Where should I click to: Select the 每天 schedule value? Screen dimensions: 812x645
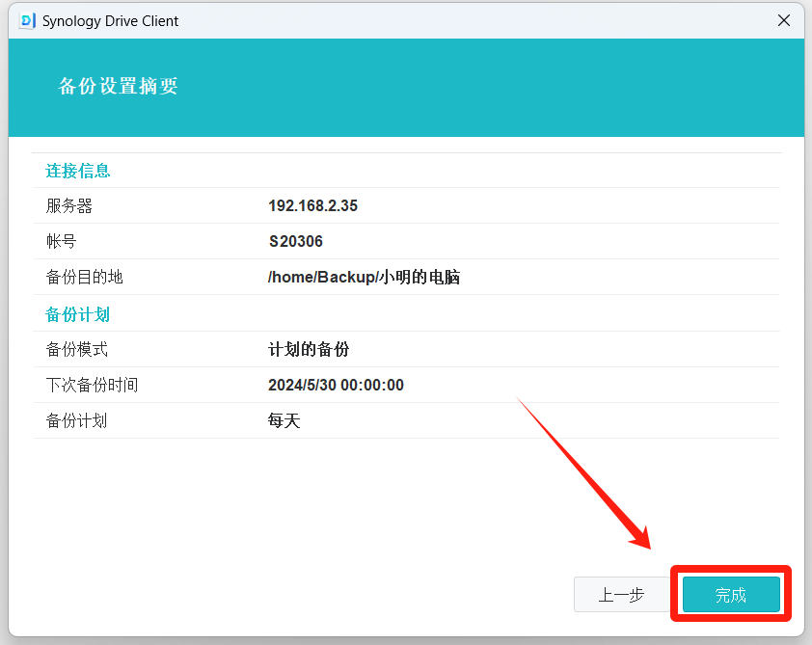pyautogui.click(x=284, y=420)
